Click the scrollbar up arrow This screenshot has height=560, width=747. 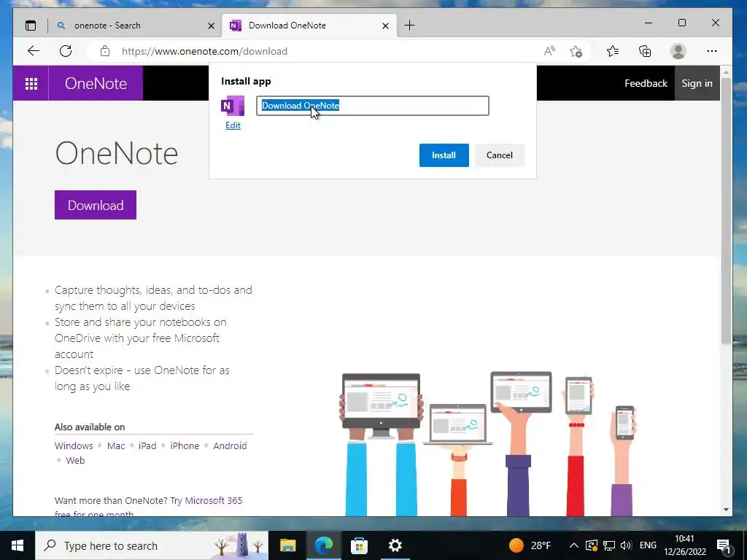726,73
